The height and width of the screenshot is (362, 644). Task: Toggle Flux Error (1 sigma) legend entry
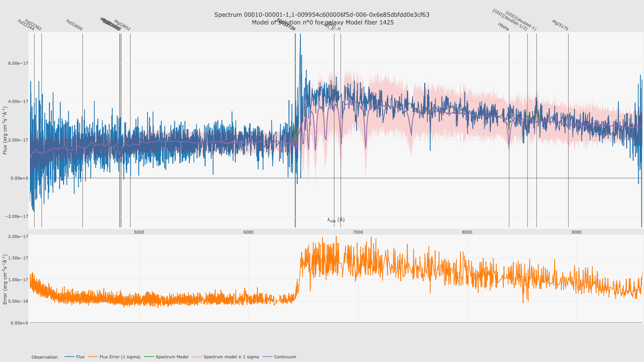(120, 357)
